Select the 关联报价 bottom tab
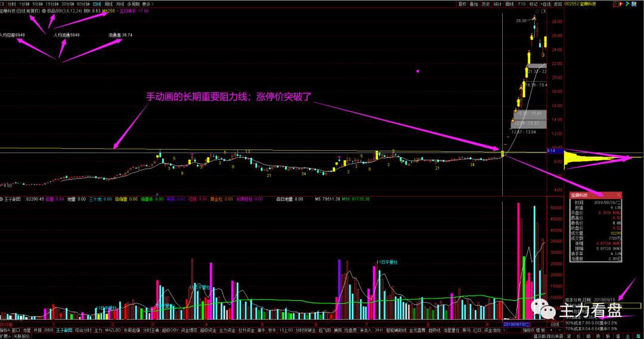 pos(22,336)
